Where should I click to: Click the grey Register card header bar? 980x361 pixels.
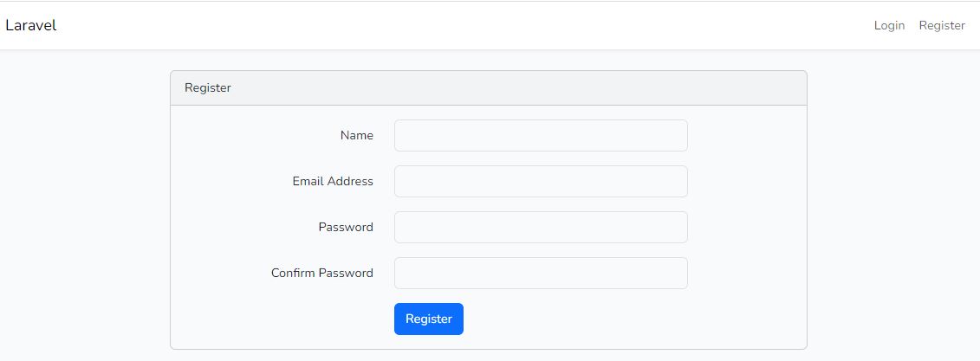[x=488, y=88]
